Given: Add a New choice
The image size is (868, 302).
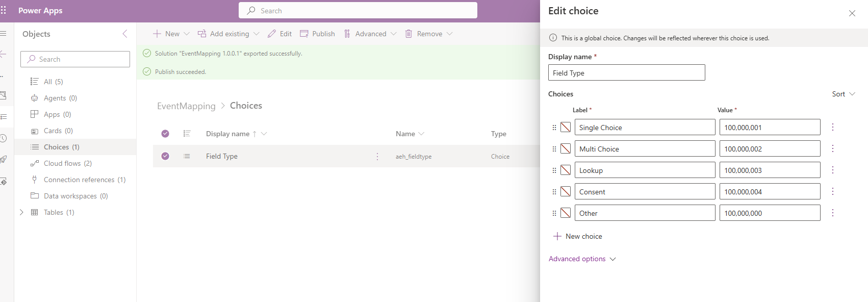Looking at the screenshot, I should click(x=578, y=236).
